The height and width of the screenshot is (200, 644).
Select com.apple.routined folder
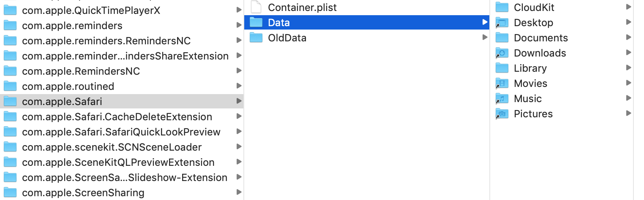(68, 86)
